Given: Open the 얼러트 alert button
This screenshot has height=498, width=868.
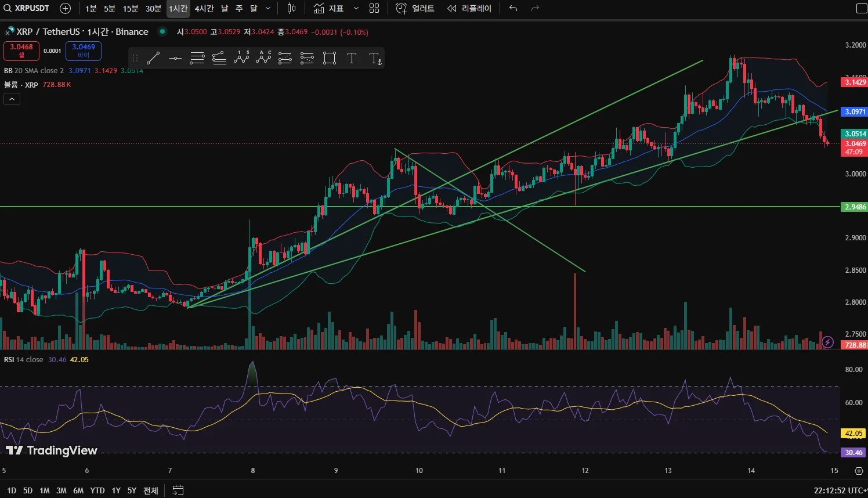Looking at the screenshot, I should click(x=415, y=8).
